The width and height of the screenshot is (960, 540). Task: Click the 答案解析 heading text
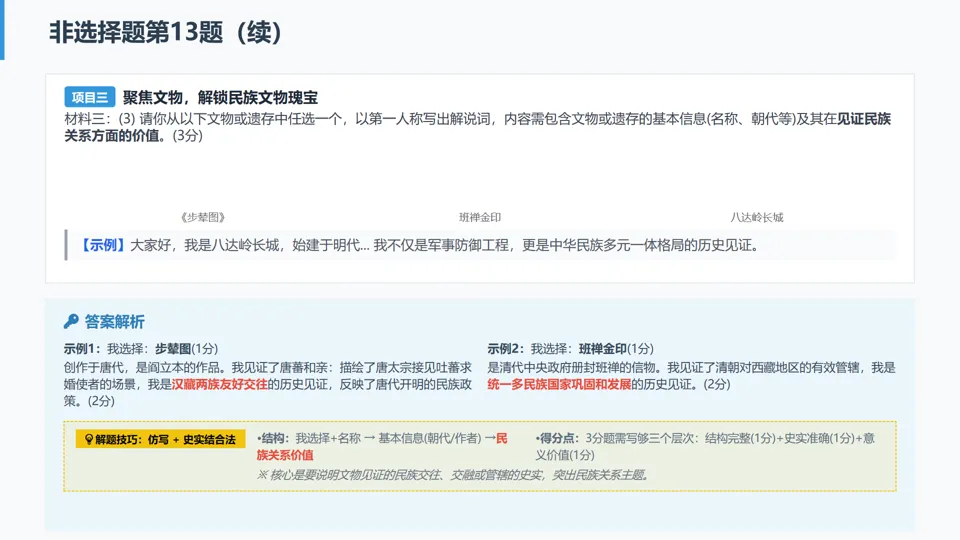pos(114,321)
